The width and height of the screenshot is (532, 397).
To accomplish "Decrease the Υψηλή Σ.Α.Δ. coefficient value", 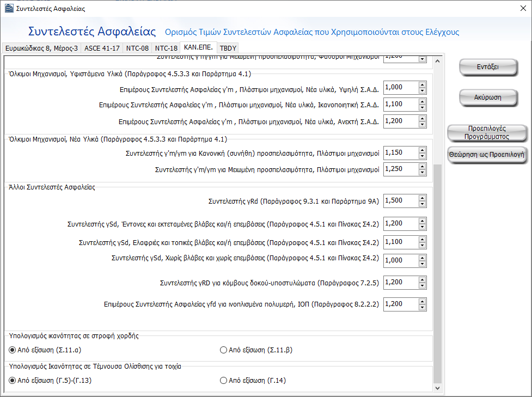I will 422,90.
